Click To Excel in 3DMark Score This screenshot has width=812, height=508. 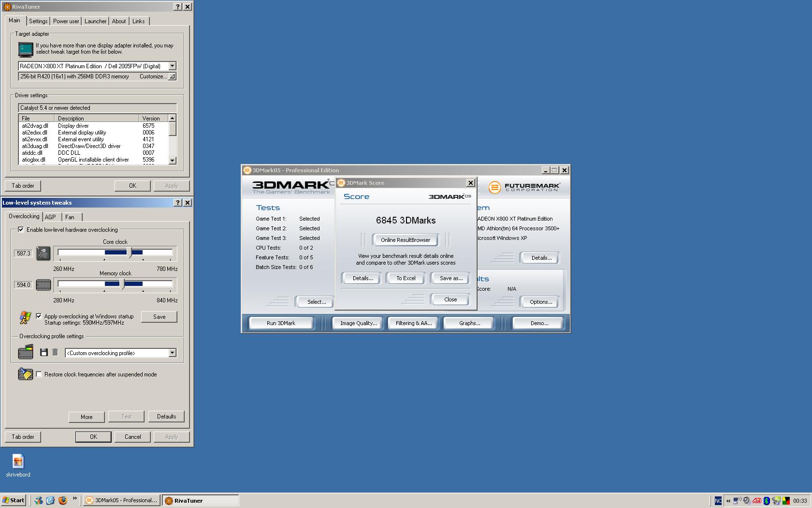tap(406, 278)
